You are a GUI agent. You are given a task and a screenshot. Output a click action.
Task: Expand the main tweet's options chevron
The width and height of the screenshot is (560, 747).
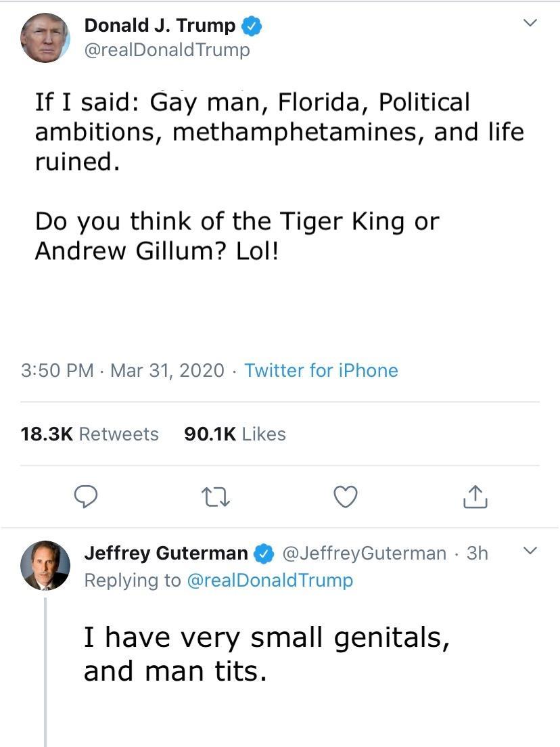[530, 22]
